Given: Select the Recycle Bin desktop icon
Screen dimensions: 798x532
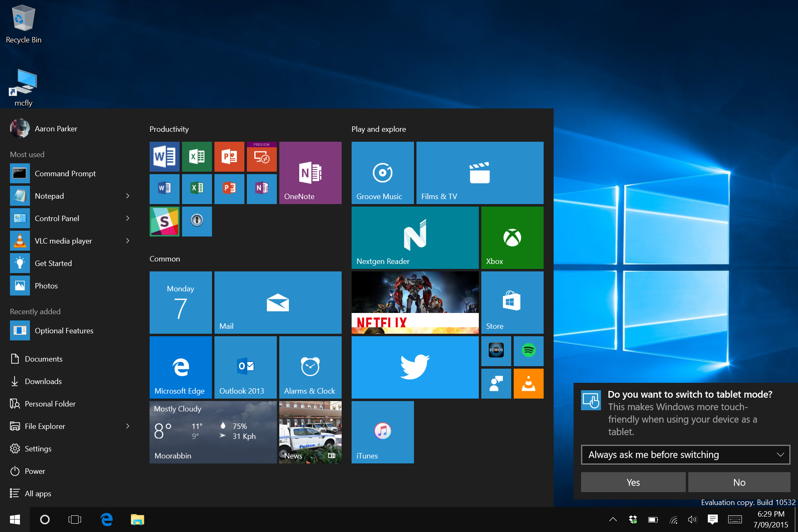Looking at the screenshot, I should [x=24, y=24].
